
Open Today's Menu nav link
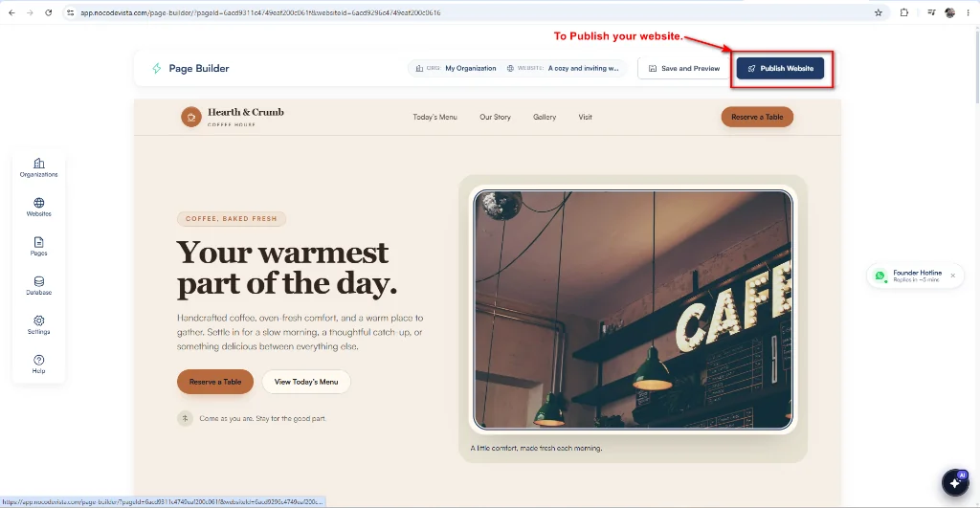pyautogui.click(x=435, y=117)
